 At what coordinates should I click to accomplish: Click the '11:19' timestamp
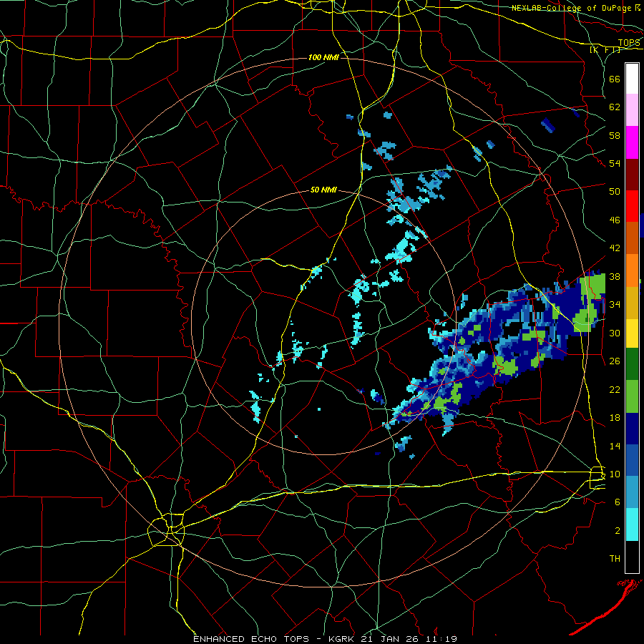pyautogui.click(x=441, y=639)
